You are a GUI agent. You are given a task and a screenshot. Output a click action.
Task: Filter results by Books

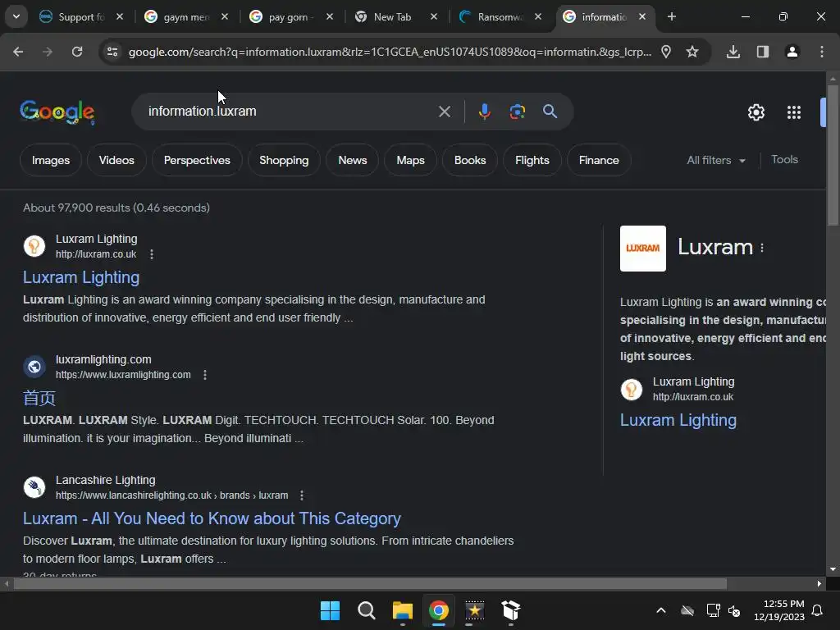470,160
